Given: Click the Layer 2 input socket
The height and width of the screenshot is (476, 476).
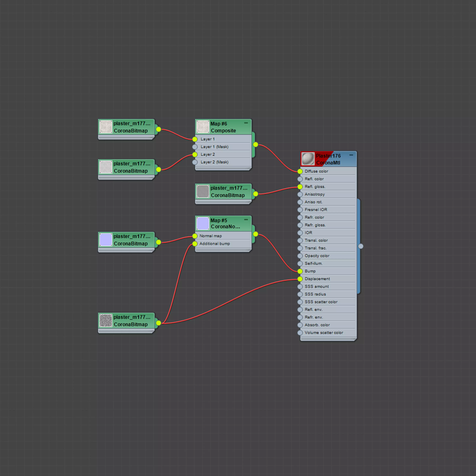Looking at the screenshot, I should (x=195, y=154).
